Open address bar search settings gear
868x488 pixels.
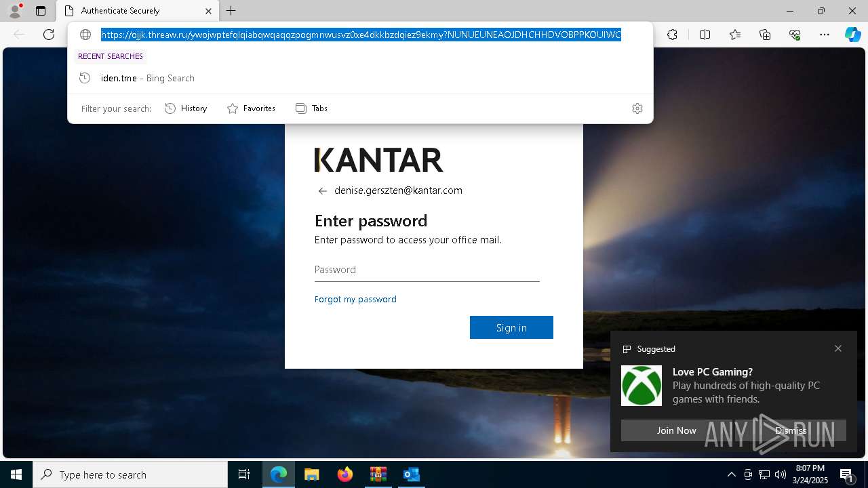pos(637,108)
